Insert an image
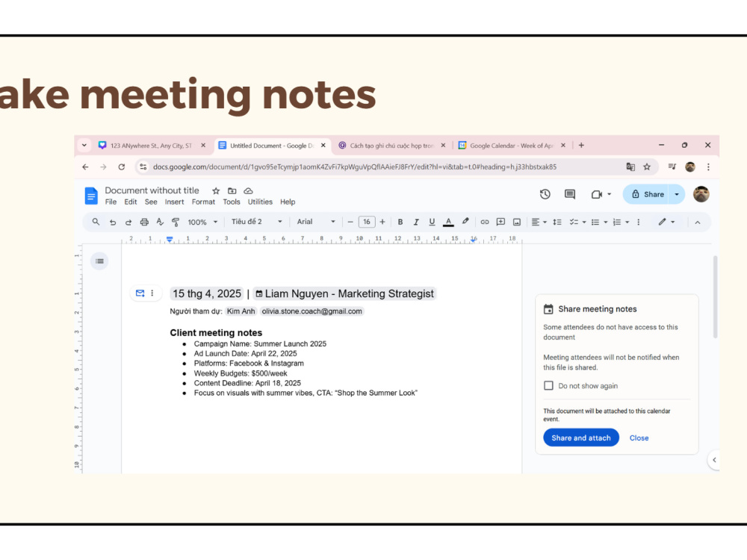The image size is (747, 560). tap(517, 222)
